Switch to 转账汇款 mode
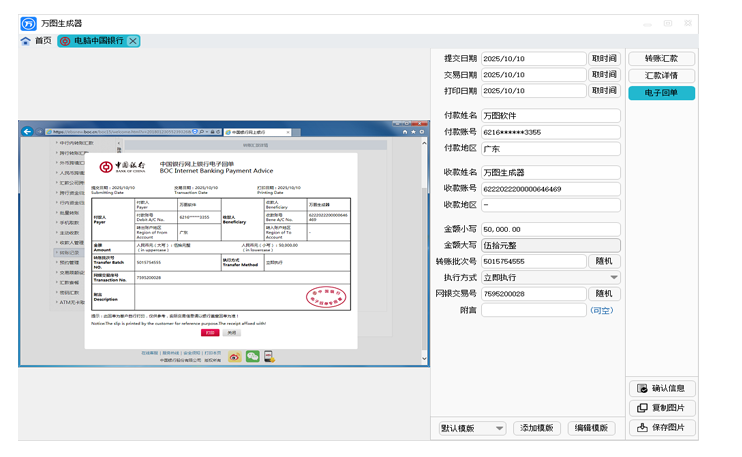 [661, 59]
